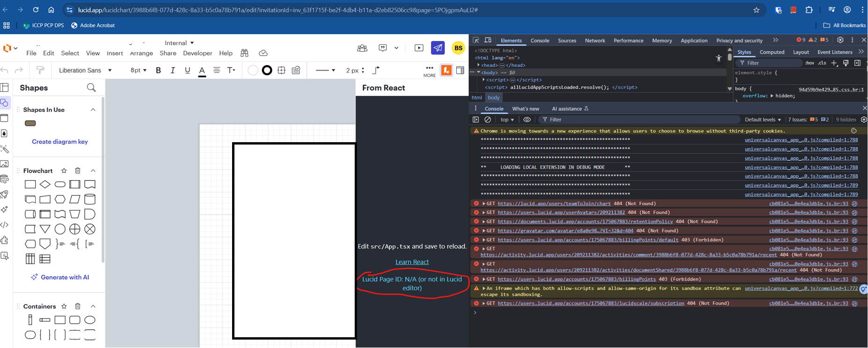
Task: Switch to DevTools Network tab
Action: [x=595, y=41]
